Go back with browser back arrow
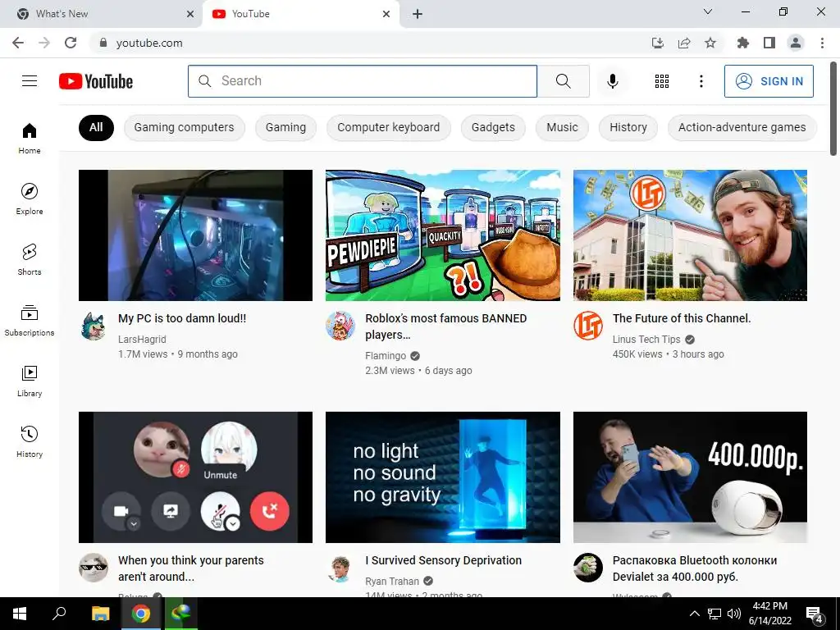840x630 pixels. click(x=18, y=43)
